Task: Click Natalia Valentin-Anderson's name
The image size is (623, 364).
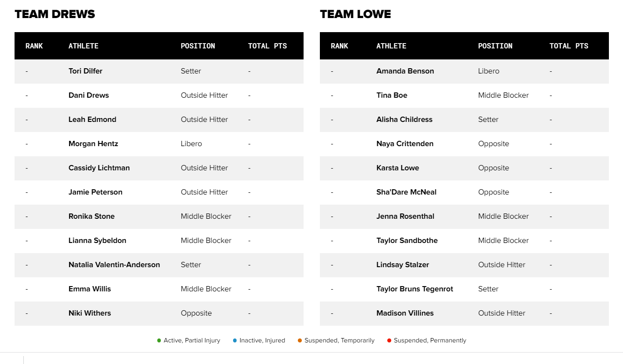Action: [x=114, y=265]
